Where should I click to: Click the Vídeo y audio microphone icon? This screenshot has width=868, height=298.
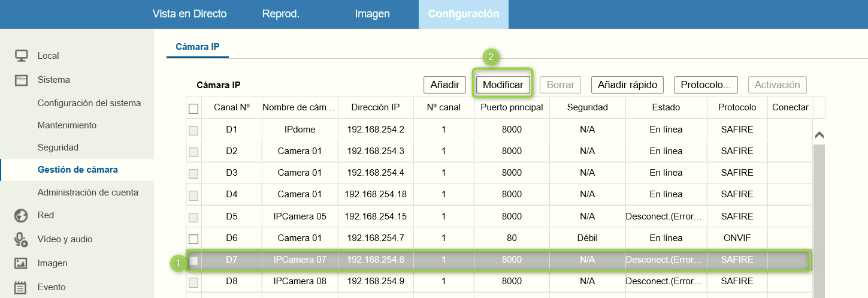[22, 239]
